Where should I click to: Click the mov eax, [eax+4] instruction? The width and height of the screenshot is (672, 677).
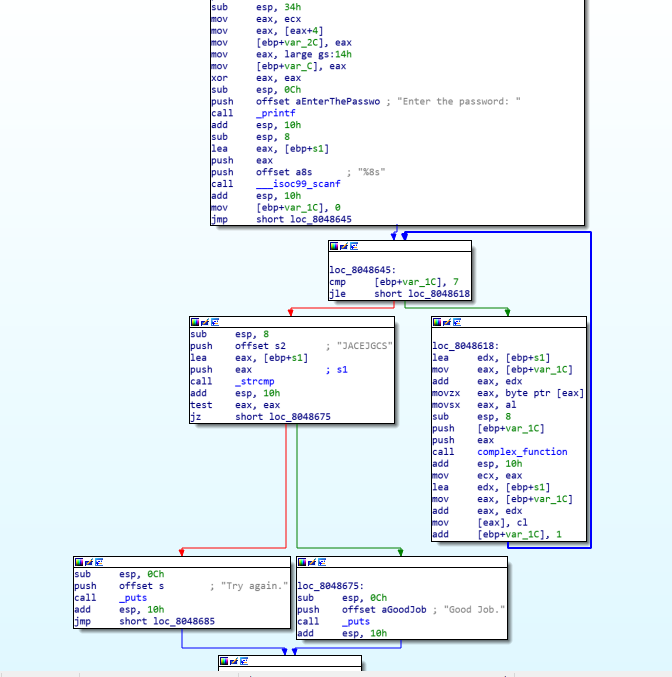click(267, 31)
